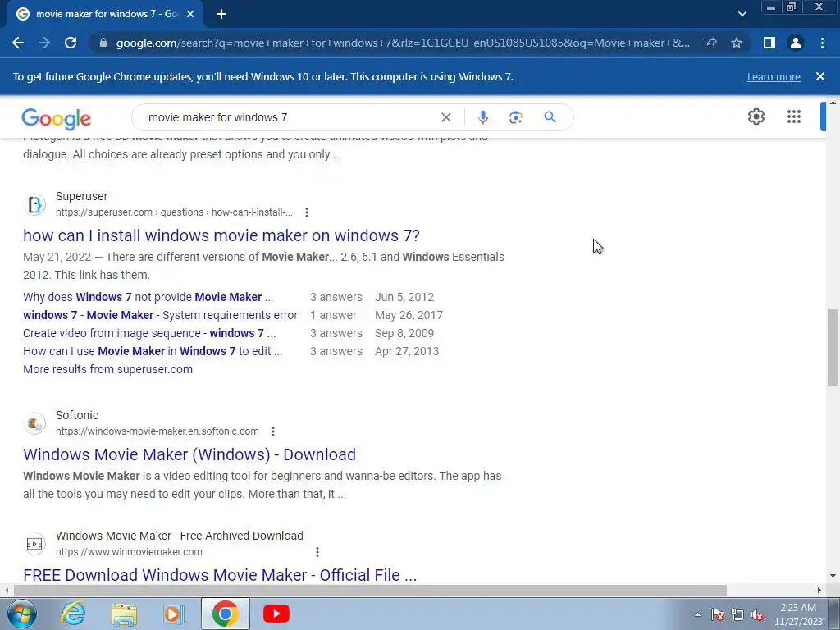Screen dimensions: 840x630
Task: Open the Chrome profile menu
Action: click(796, 43)
